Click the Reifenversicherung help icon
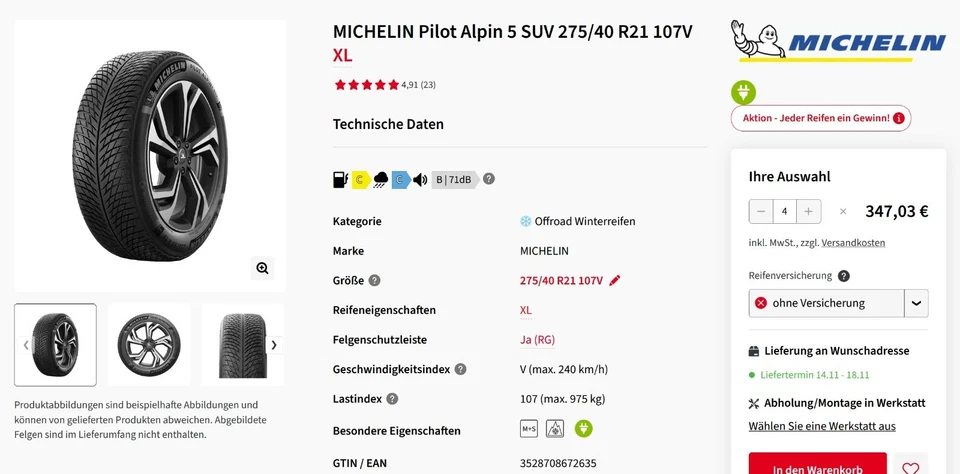960x474 pixels. [844, 276]
